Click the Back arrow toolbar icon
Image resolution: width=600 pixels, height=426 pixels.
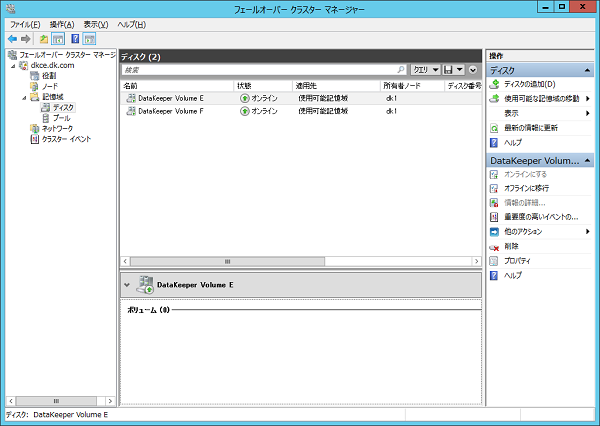(12, 39)
